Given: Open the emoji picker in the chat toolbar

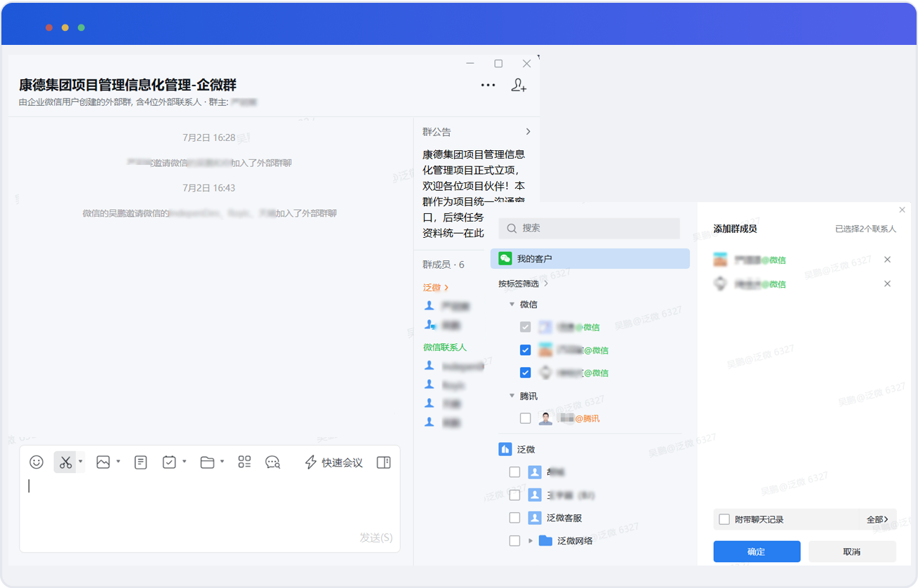Looking at the screenshot, I should [36, 462].
